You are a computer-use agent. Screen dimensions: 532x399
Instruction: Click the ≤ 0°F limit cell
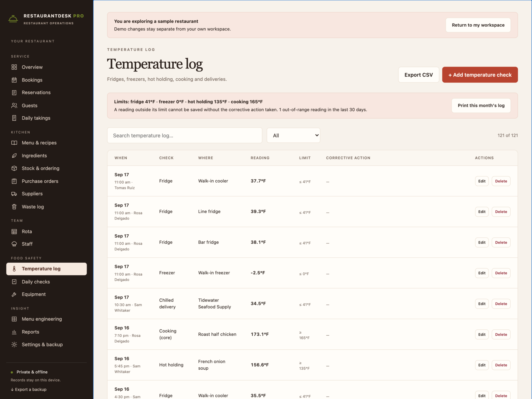(x=304, y=274)
